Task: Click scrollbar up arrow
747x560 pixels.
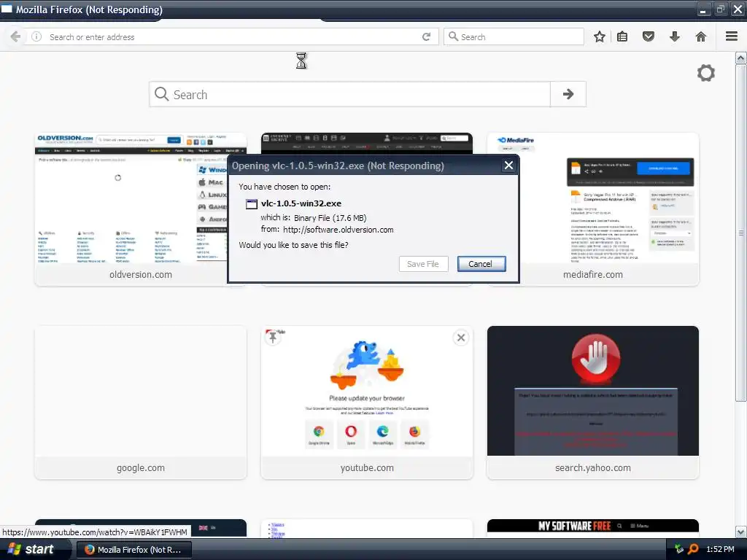Action: tap(741, 58)
